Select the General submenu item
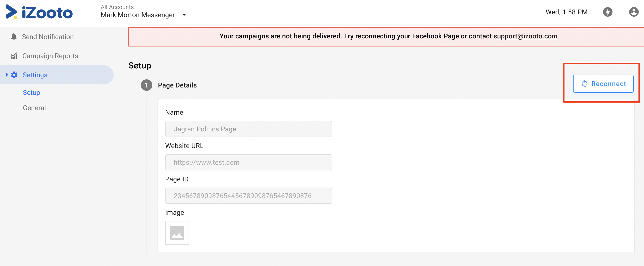 tap(34, 108)
